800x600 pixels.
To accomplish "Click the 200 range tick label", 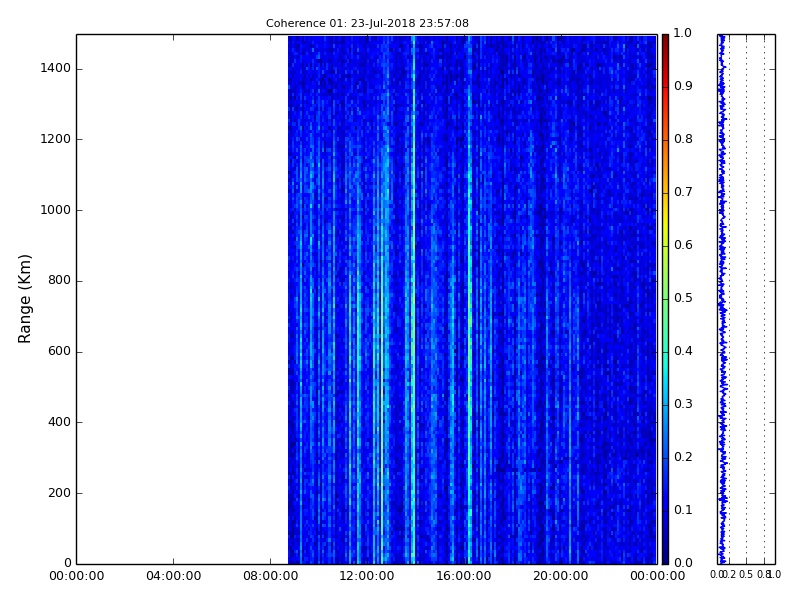I will pyautogui.click(x=59, y=493).
